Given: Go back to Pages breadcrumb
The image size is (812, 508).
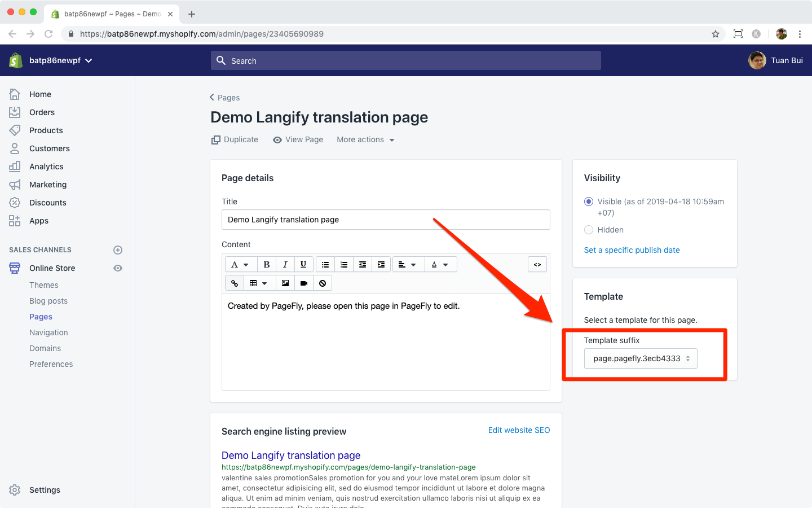Looking at the screenshot, I should pos(224,98).
